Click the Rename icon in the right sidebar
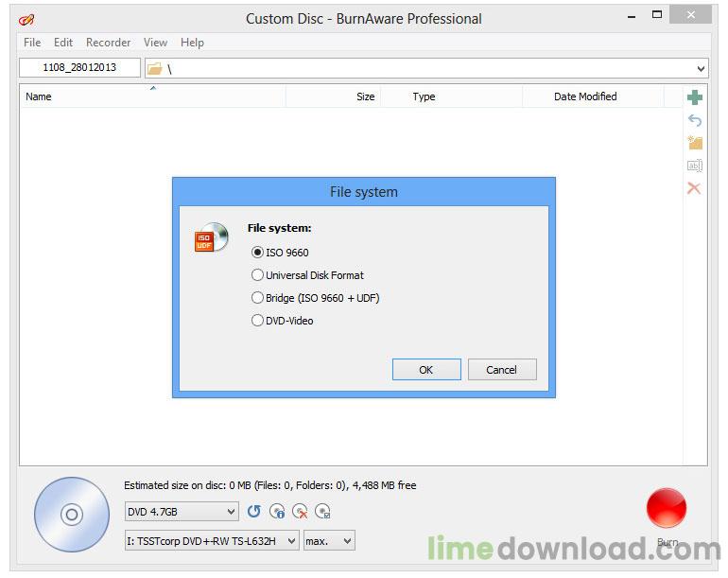The image size is (728, 578). click(x=695, y=166)
